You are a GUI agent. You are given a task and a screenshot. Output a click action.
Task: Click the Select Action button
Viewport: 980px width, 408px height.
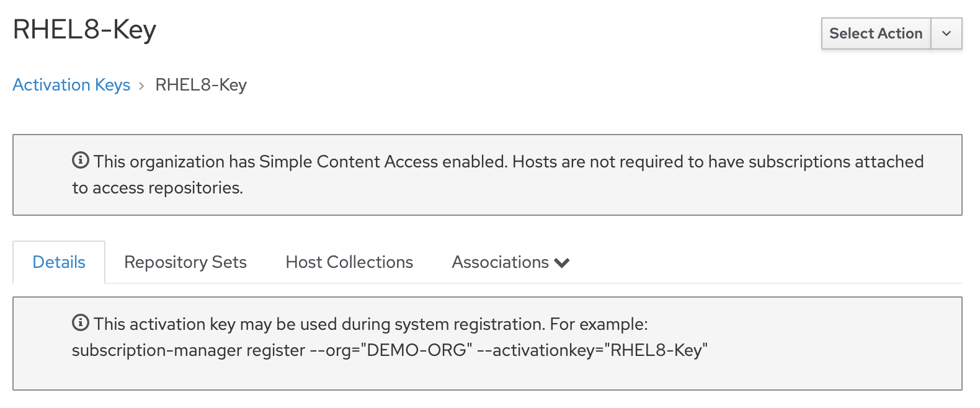876,33
